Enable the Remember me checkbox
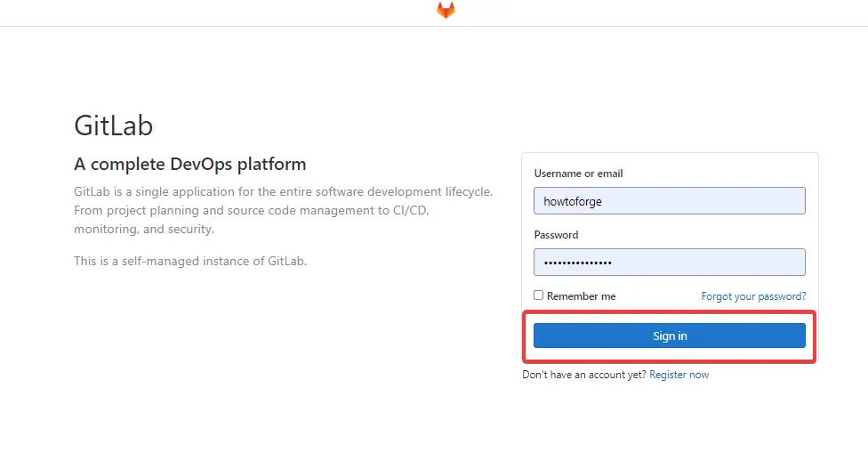This screenshot has width=868, height=461. (538, 295)
